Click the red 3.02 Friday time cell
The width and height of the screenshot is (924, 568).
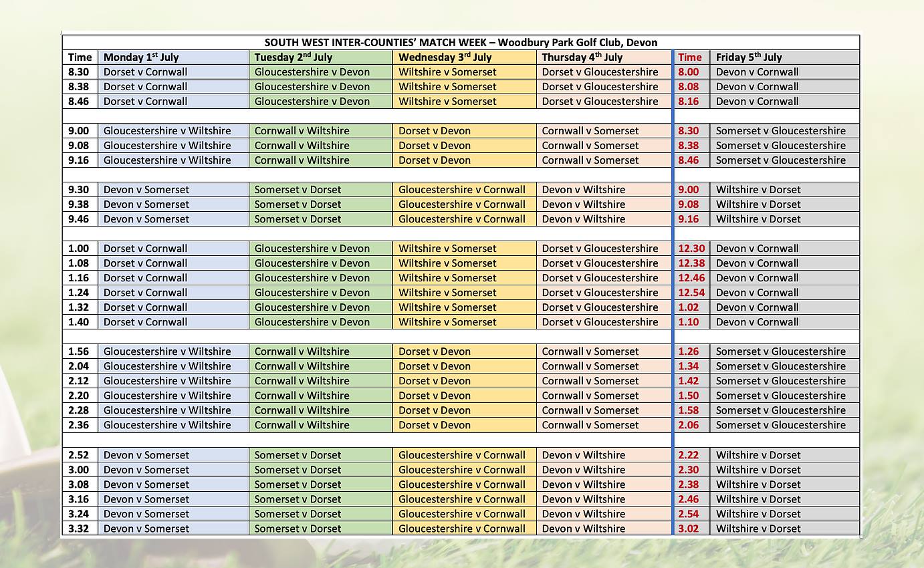[692, 528]
